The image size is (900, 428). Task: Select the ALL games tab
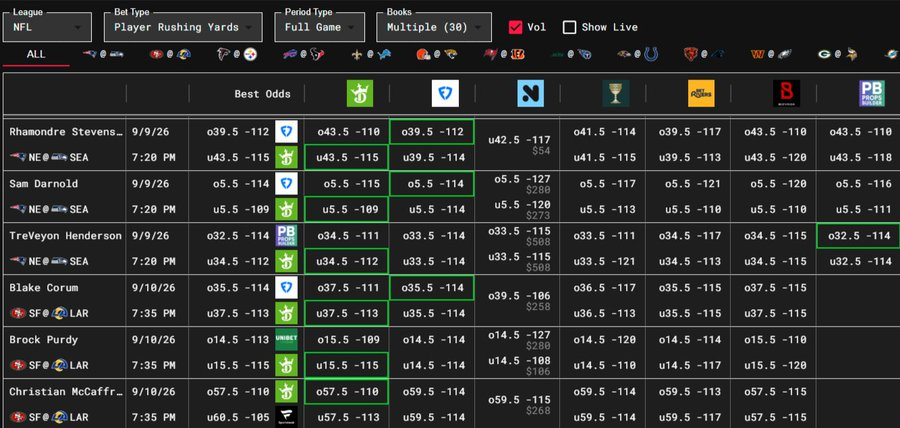(x=36, y=55)
